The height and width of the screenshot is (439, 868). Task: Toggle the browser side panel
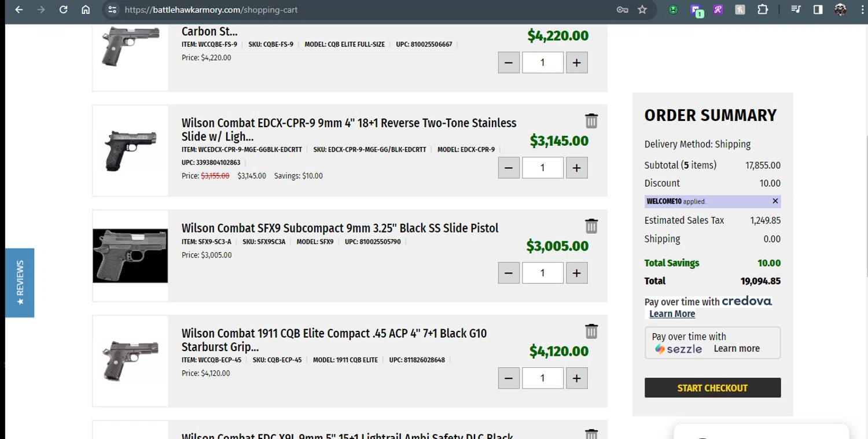click(818, 10)
